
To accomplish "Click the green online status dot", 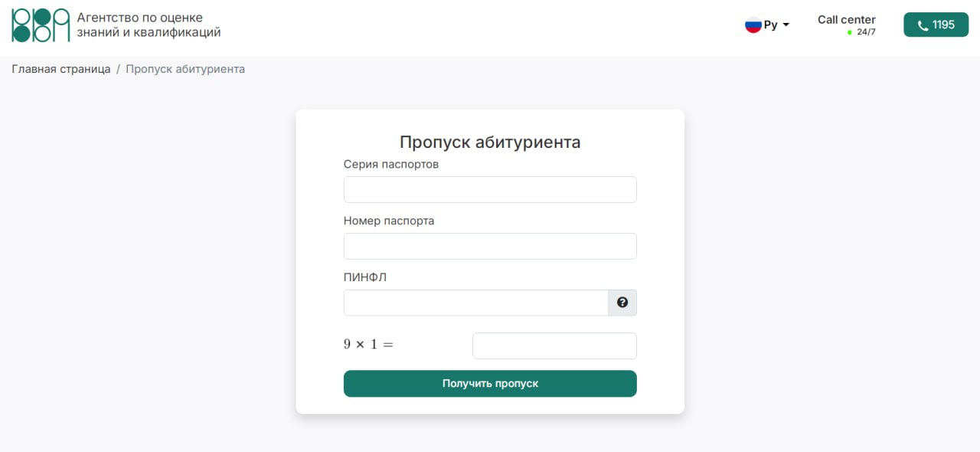I will coord(850,32).
